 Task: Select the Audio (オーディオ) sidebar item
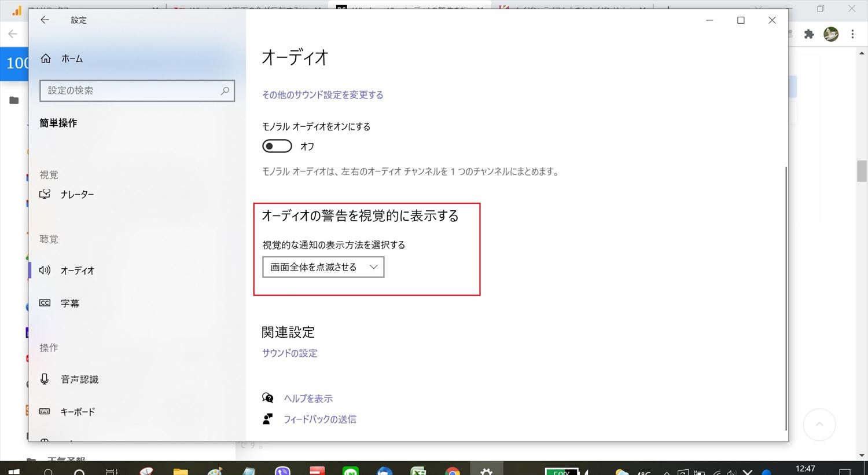point(77,271)
